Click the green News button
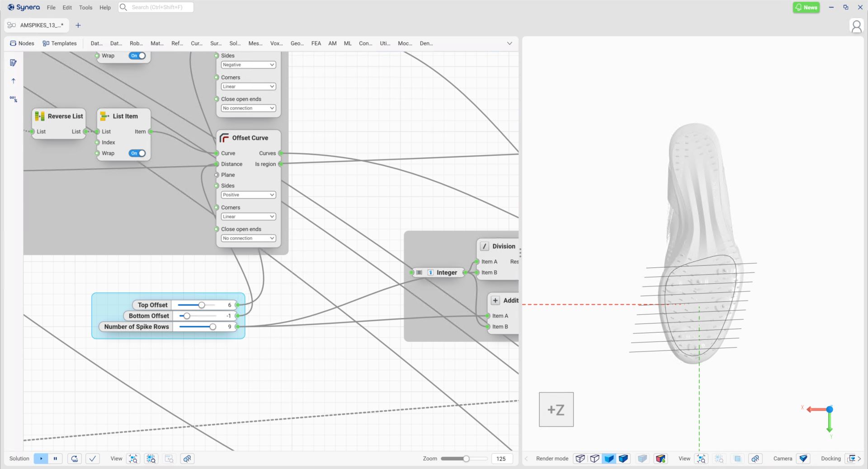The height and width of the screenshot is (469, 868). pos(806,7)
